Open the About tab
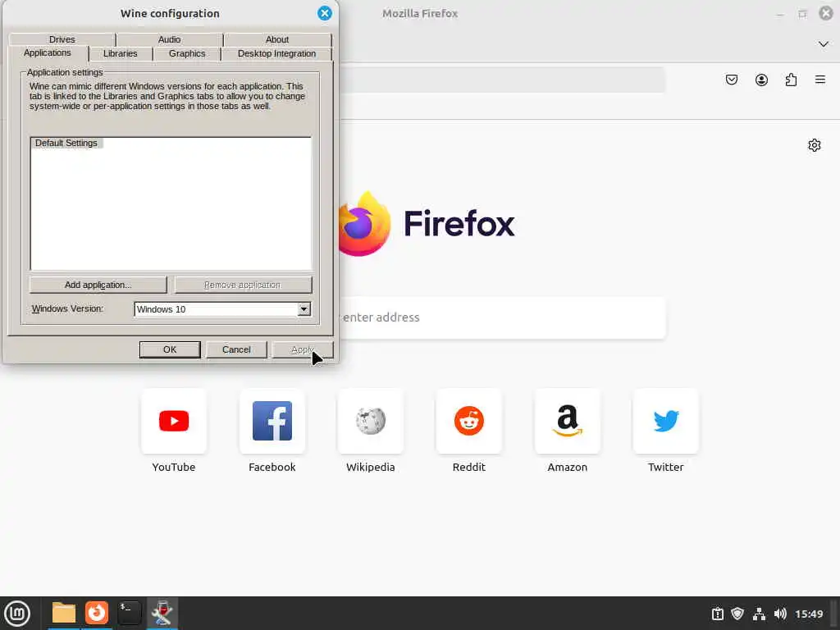 coord(277,39)
